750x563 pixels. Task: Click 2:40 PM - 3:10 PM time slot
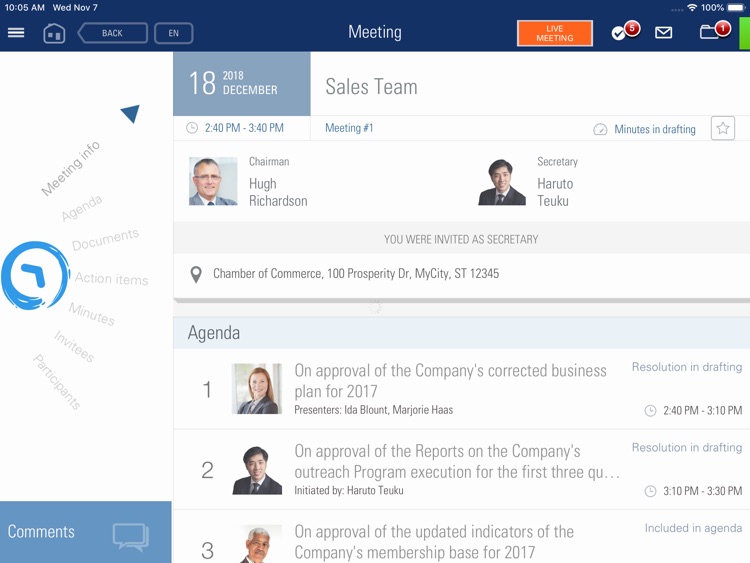click(x=703, y=410)
